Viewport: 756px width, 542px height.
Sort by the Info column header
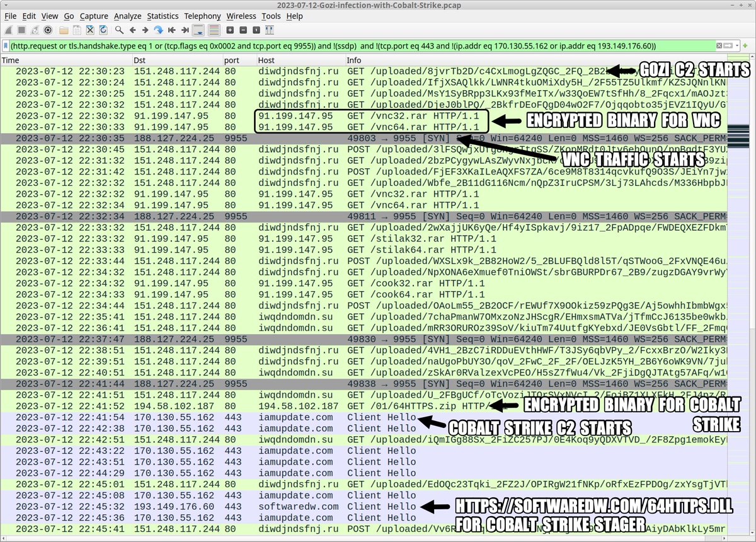click(x=535, y=60)
